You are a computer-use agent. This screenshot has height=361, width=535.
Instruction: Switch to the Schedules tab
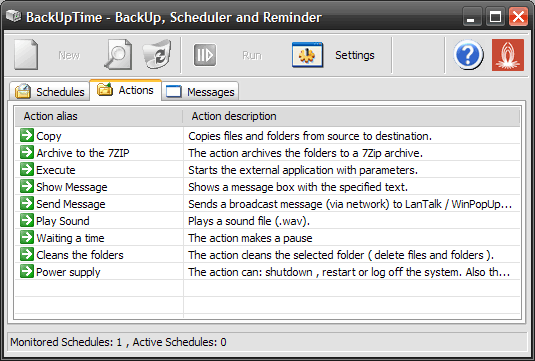tap(50, 91)
